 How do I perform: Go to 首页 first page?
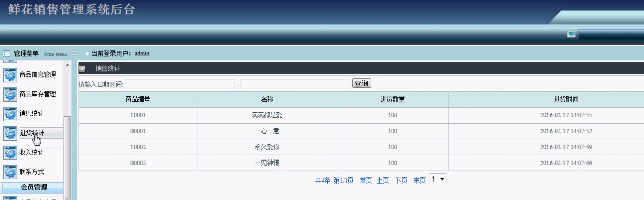point(366,181)
